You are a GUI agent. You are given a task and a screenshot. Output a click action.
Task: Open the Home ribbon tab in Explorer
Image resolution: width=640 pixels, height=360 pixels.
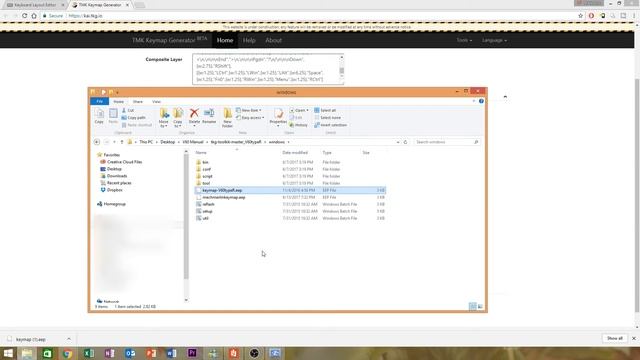coord(118,102)
